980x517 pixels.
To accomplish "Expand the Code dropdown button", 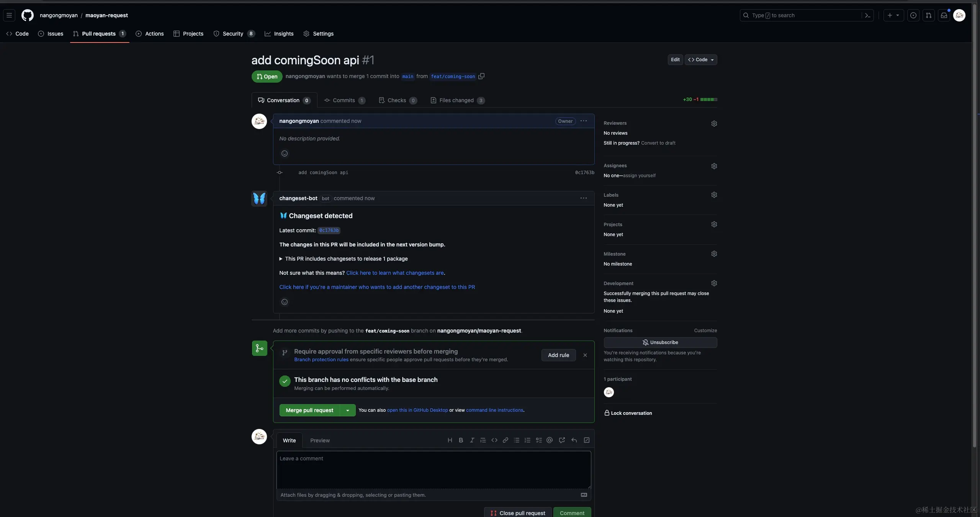I will pyautogui.click(x=701, y=60).
